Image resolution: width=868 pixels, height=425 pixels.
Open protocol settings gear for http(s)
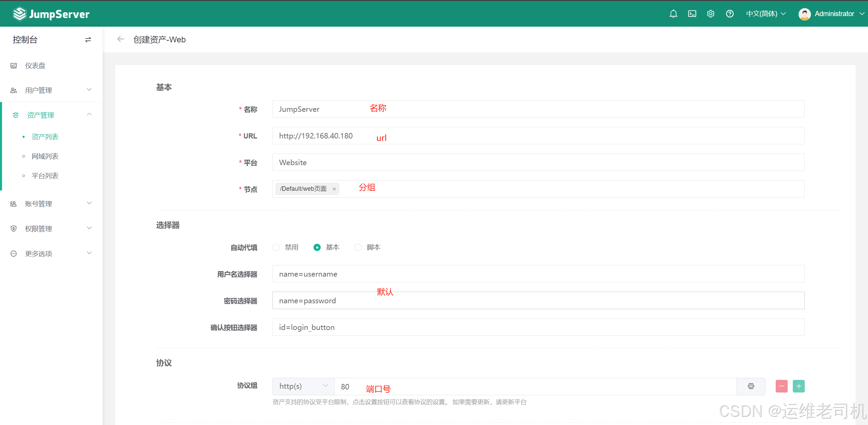pos(751,386)
